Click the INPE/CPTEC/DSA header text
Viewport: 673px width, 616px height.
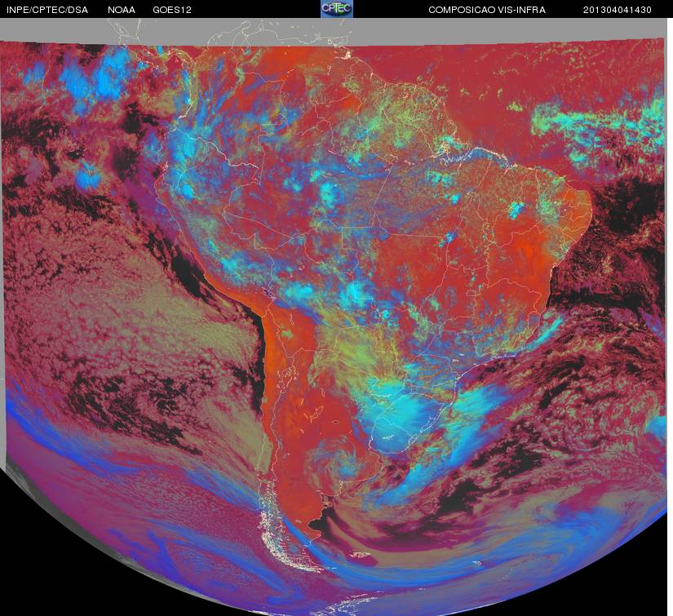pyautogui.click(x=47, y=10)
